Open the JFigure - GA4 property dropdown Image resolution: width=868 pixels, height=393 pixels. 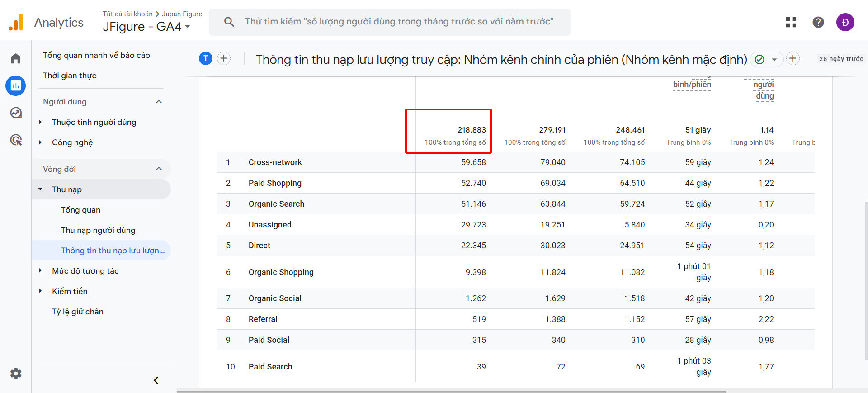coord(146,27)
